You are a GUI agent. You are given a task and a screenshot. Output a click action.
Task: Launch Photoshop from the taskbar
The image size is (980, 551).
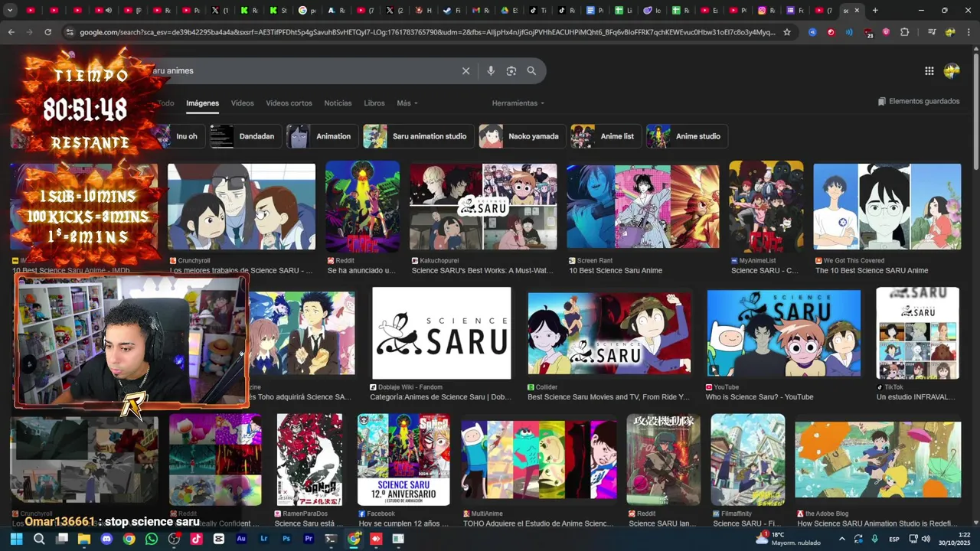(x=286, y=539)
